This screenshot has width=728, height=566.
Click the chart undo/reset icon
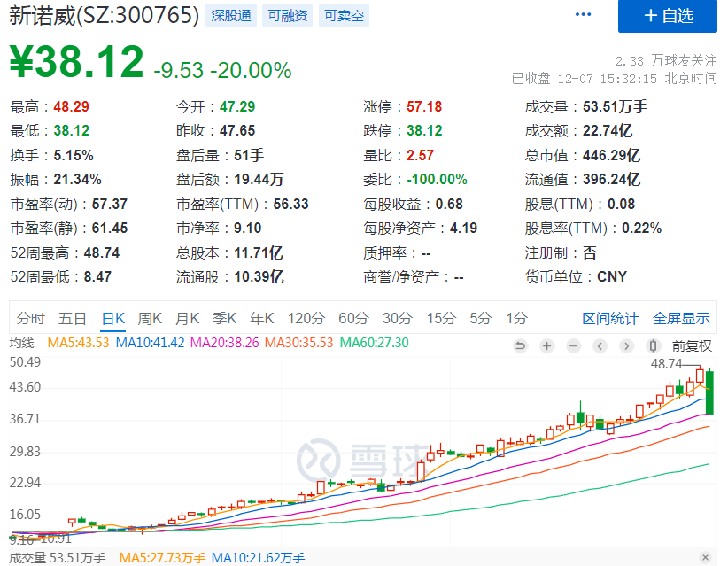click(521, 346)
